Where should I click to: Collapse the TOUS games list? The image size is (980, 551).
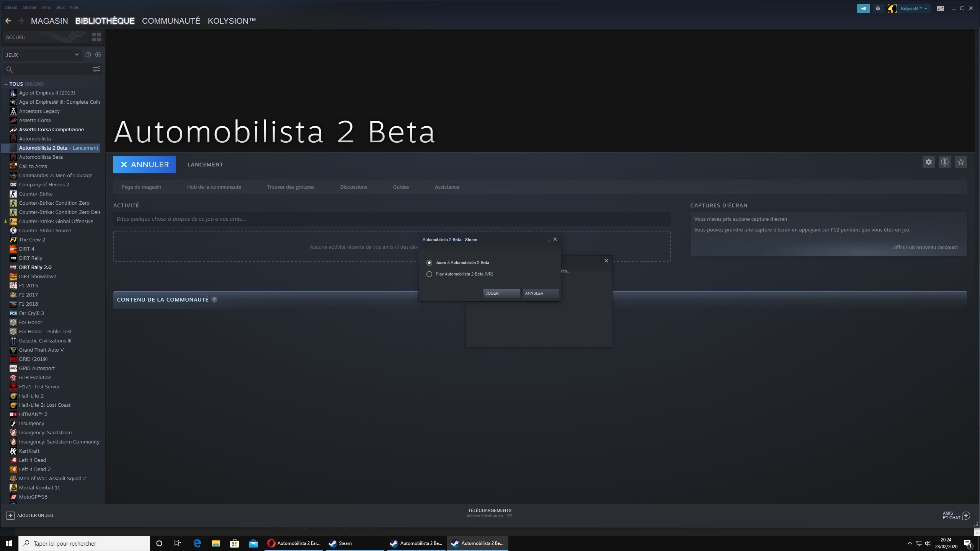pos(6,84)
